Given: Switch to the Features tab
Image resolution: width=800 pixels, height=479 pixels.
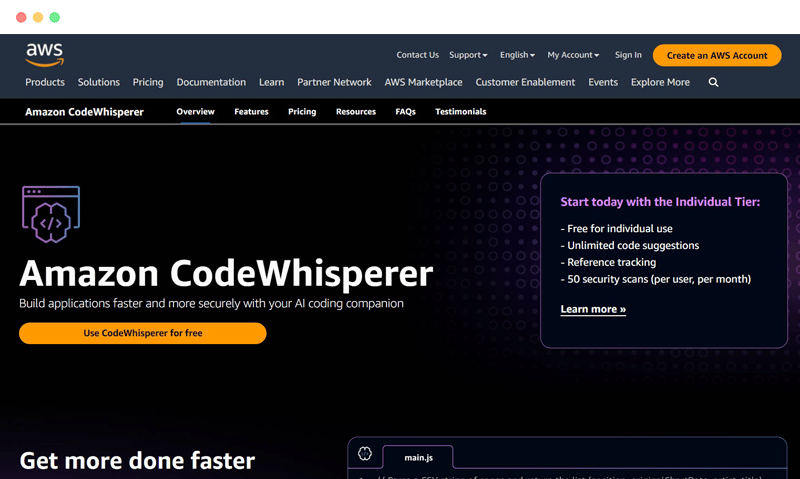Looking at the screenshot, I should tap(251, 112).
